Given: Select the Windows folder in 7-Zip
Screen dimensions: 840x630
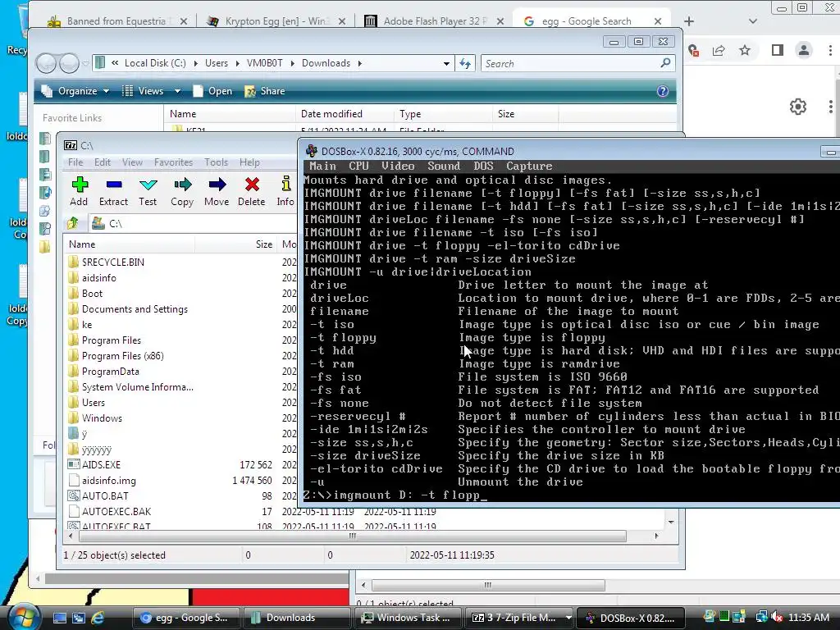Looking at the screenshot, I should coord(95,418).
